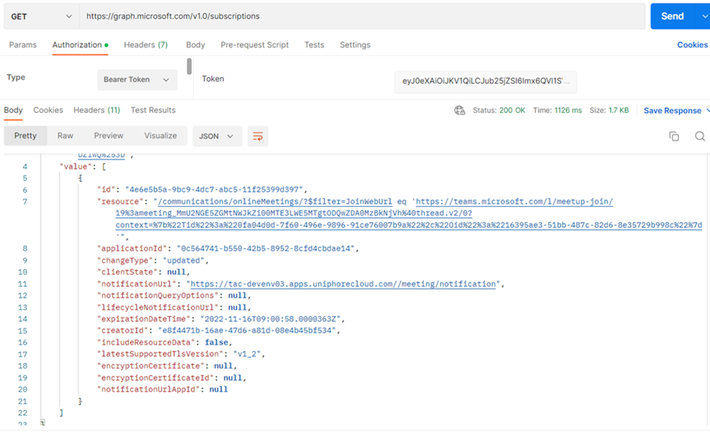Click the network globe icon beside Status
Screen dimensions: 710x434
(460, 110)
